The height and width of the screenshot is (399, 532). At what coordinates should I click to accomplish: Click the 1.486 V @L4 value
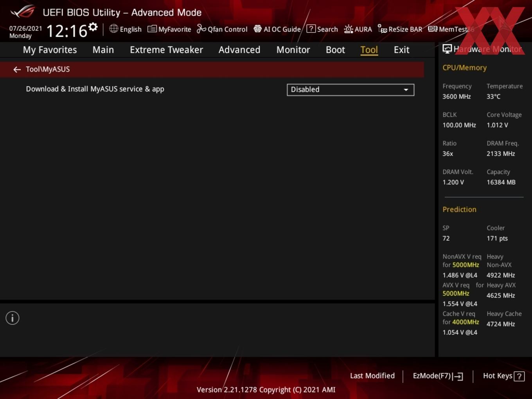coord(460,275)
